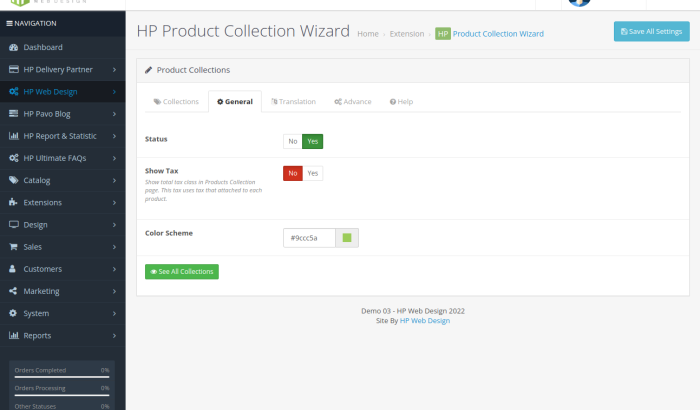Expand Sales submenu chevron

(114, 247)
